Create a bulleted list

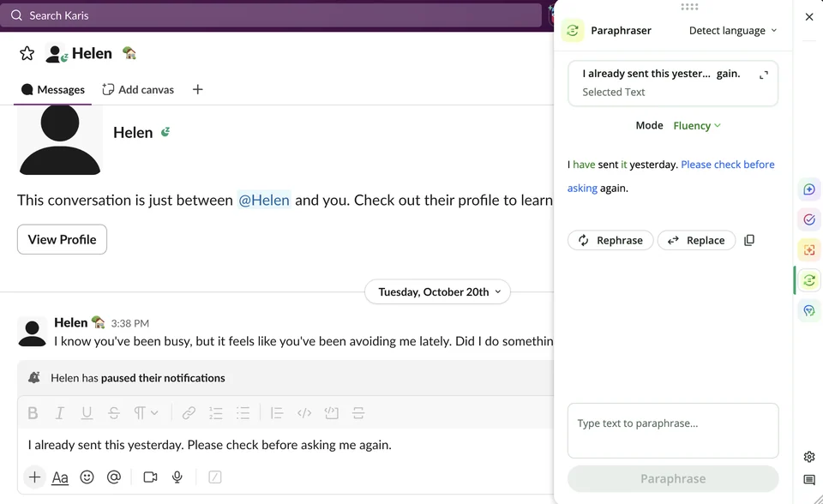(x=243, y=413)
